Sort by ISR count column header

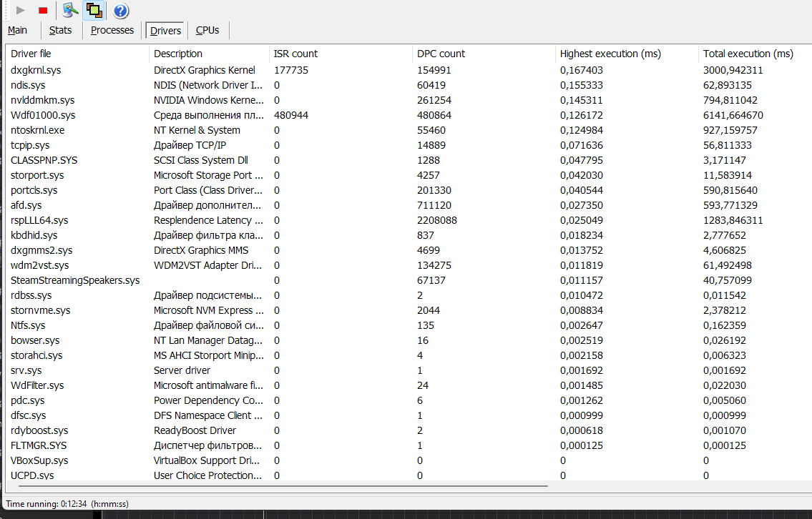coord(341,54)
